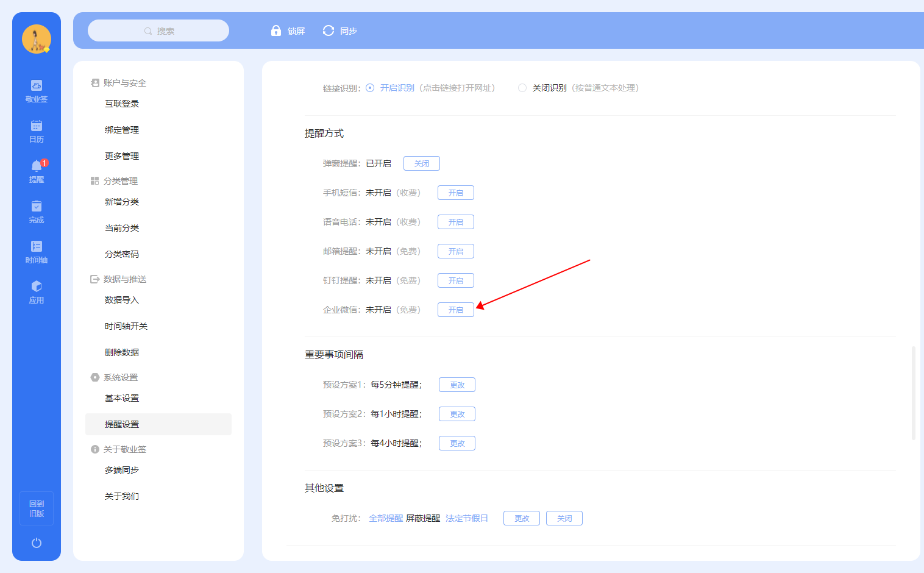Open 多端同步 menu item
924x573 pixels.
pyautogui.click(x=122, y=470)
